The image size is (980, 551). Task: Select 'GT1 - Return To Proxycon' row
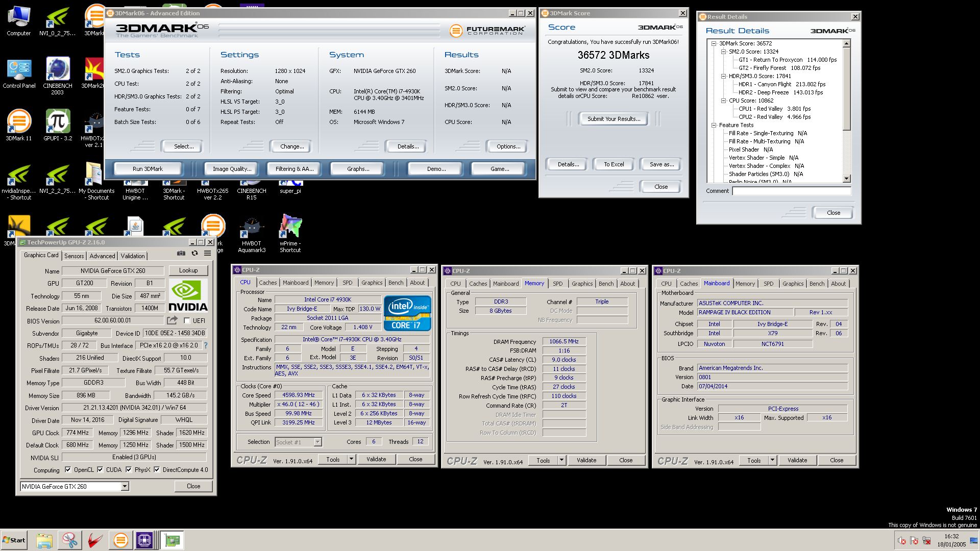click(x=788, y=60)
